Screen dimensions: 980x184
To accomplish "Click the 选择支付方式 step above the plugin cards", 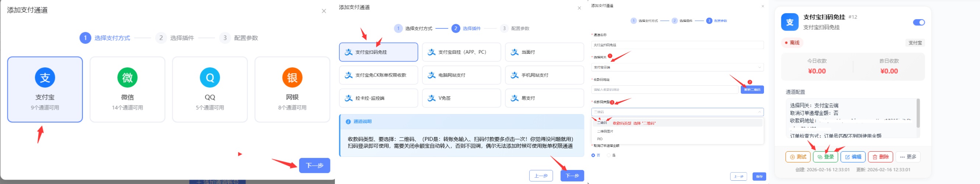I will 413,28.
